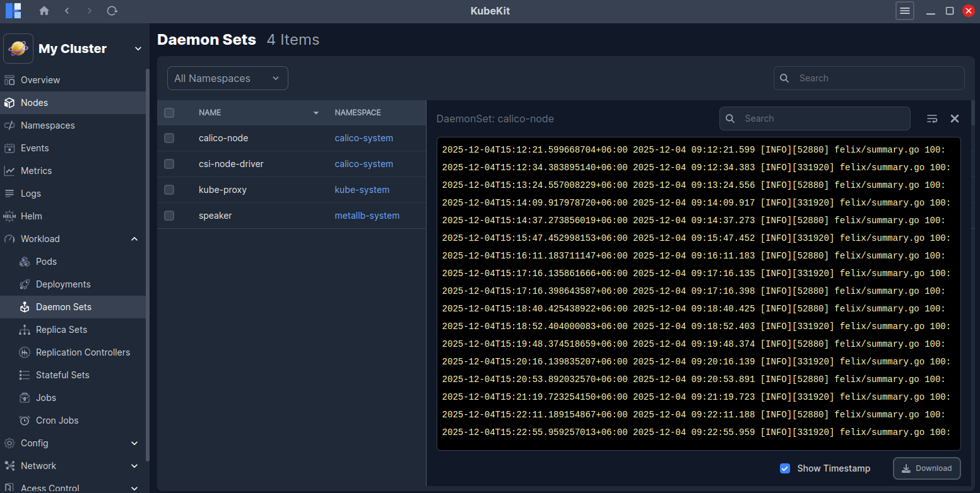Viewport: 980px width, 493px height.
Task: Expand the Network section
Action: point(134,465)
